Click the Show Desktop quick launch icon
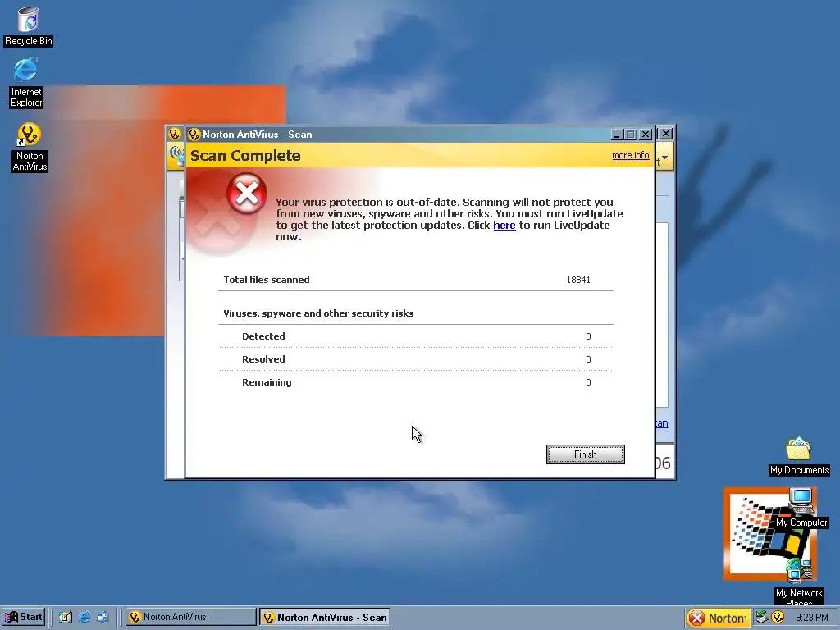 tap(66, 617)
